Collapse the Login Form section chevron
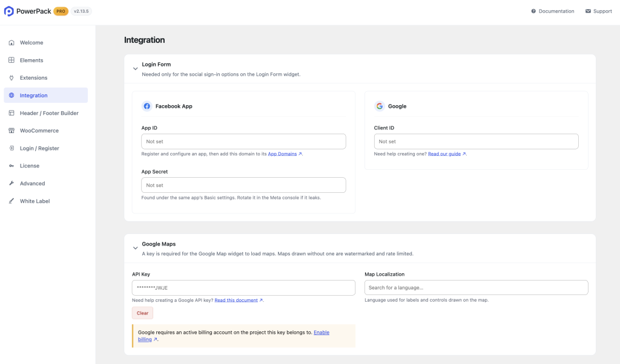 tap(135, 69)
